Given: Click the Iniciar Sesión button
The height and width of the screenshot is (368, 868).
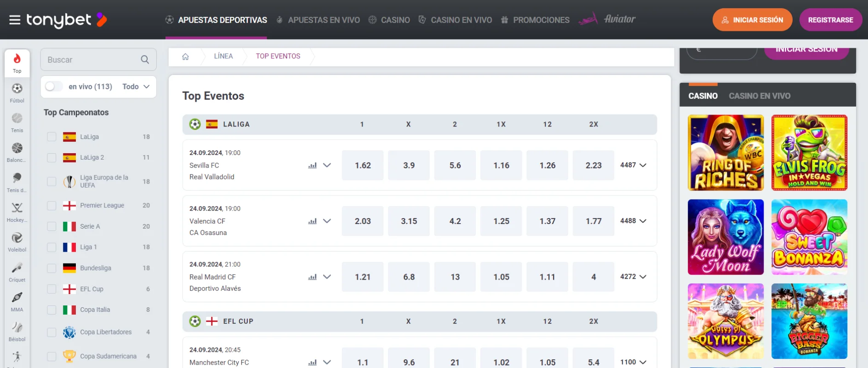Looking at the screenshot, I should coord(752,20).
